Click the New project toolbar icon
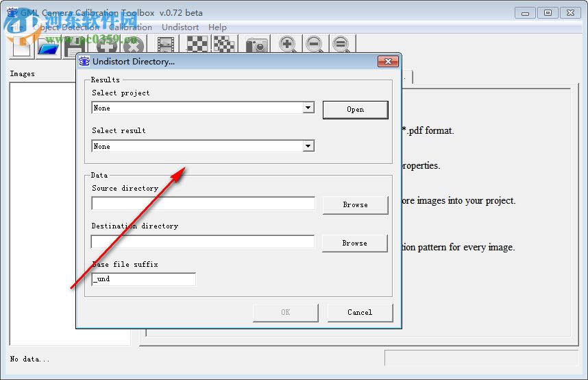Screen dimensions: 588x380 (x=22, y=47)
